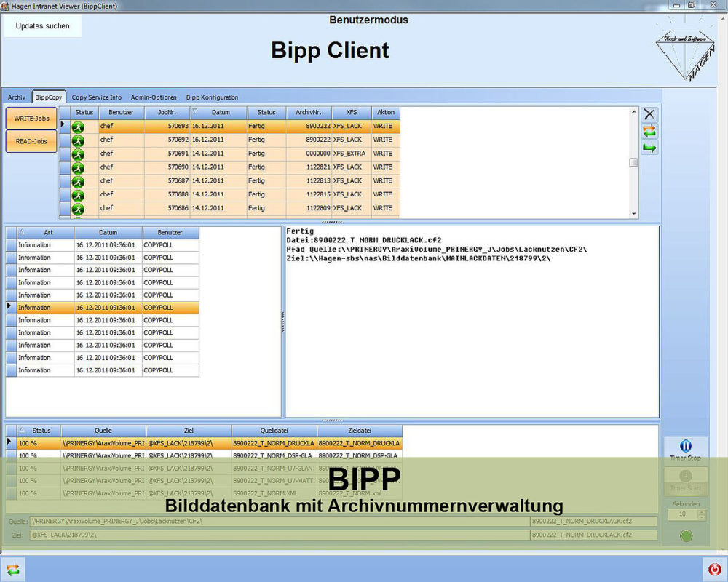The width and height of the screenshot is (728, 582).
Task: Sort jobs by Datum column header
Action: [218, 112]
